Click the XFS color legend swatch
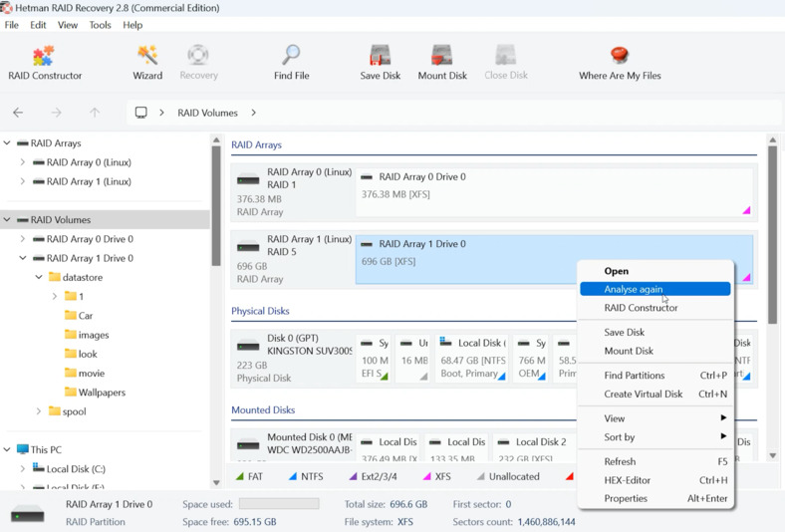This screenshot has height=532, width=785. [426, 477]
